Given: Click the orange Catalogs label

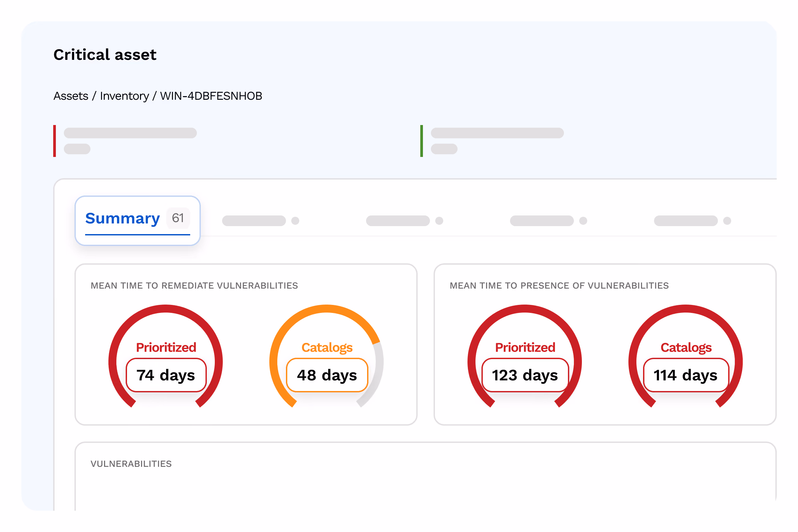Looking at the screenshot, I should 327,347.
